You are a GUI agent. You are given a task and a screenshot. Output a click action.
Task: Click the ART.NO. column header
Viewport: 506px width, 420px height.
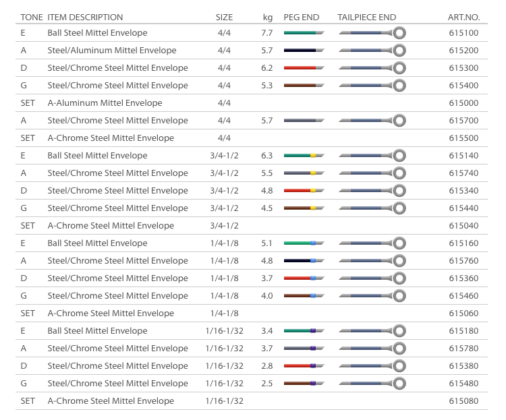(463, 17)
